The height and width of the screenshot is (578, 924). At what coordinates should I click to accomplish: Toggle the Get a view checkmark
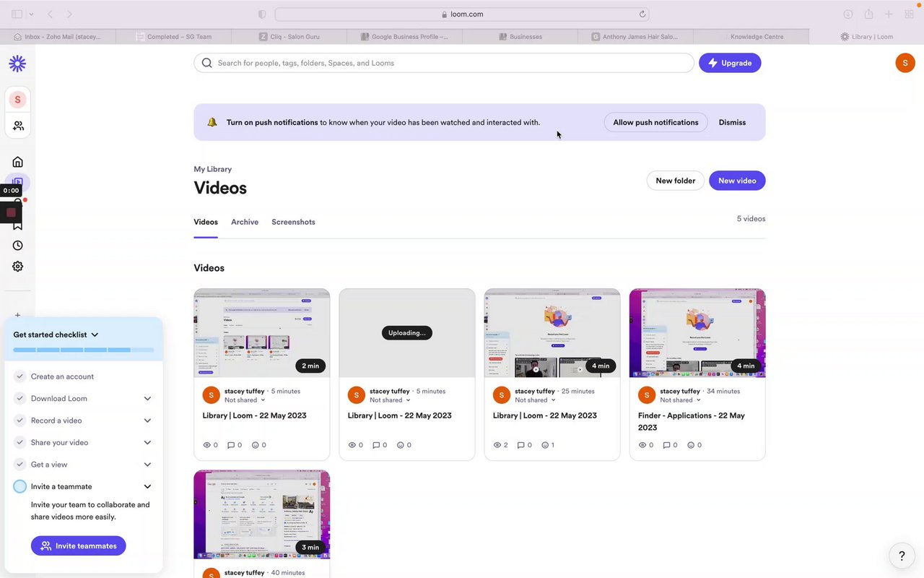click(20, 465)
